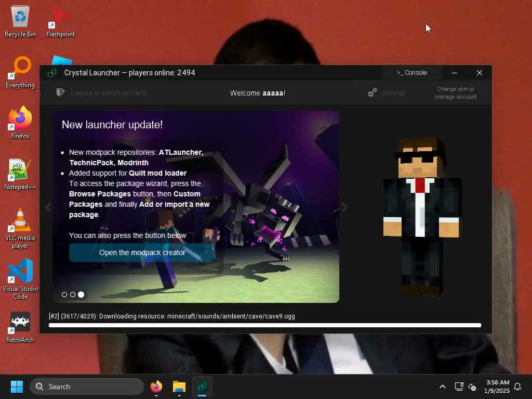Open the modpack creator button
The image size is (532, 399).
click(x=142, y=252)
